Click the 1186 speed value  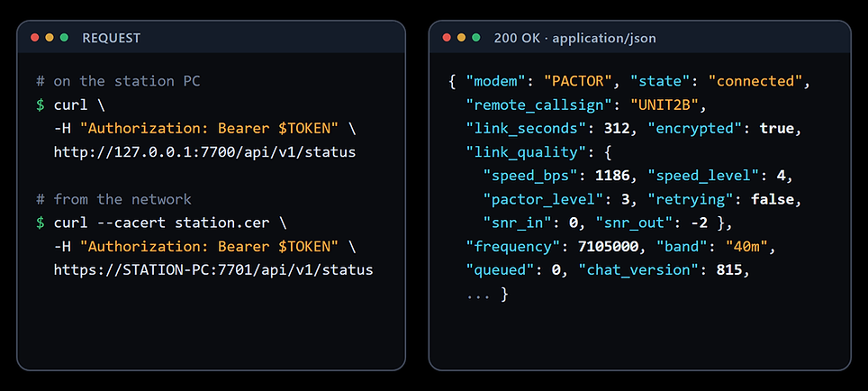pos(612,176)
